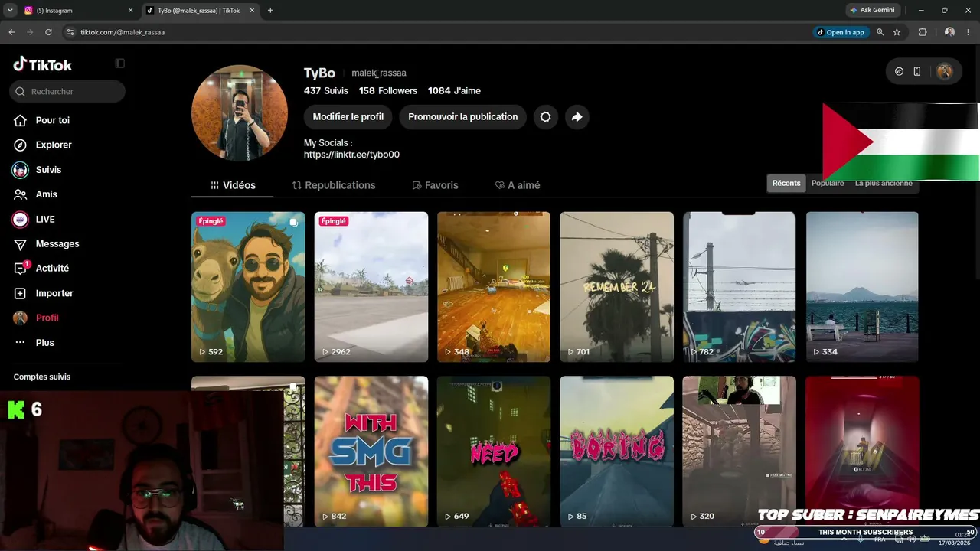980x551 pixels.
Task: Expand the tab search dropdown
Action: tap(10, 11)
